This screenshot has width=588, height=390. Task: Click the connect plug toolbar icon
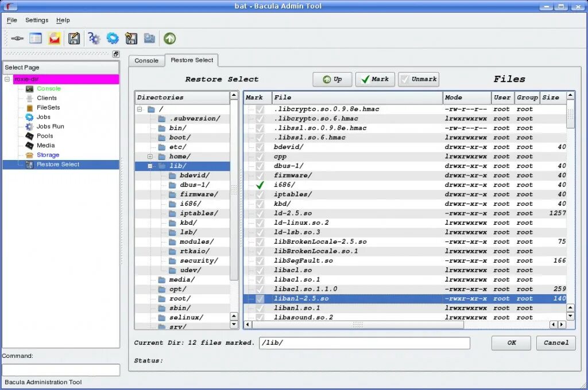tap(17, 38)
